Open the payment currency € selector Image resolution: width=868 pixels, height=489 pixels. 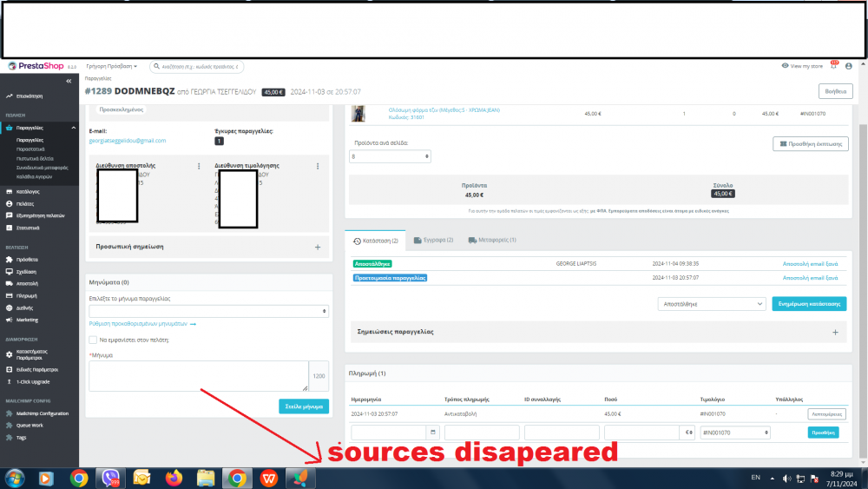coord(688,433)
